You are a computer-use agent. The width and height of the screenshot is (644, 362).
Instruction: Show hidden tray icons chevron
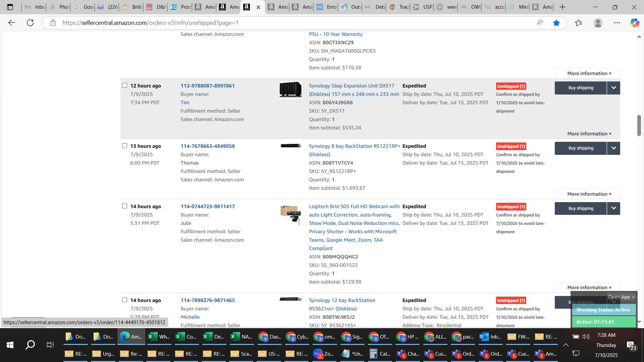(x=566, y=345)
